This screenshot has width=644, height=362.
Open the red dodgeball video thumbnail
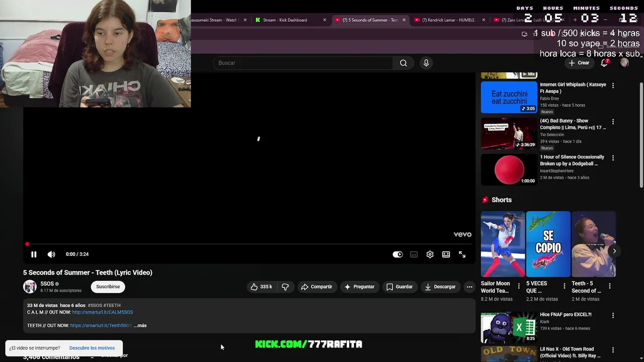coord(509,170)
